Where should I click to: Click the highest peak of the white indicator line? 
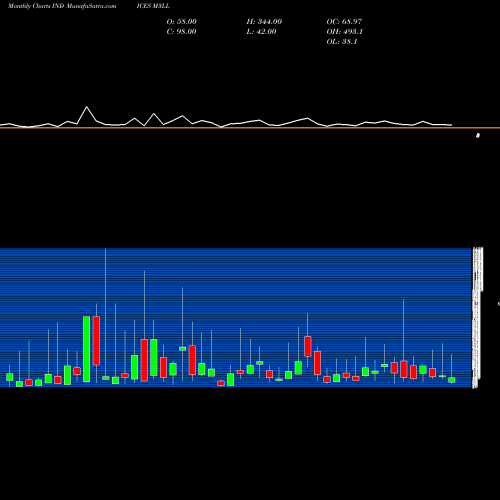coord(87,107)
